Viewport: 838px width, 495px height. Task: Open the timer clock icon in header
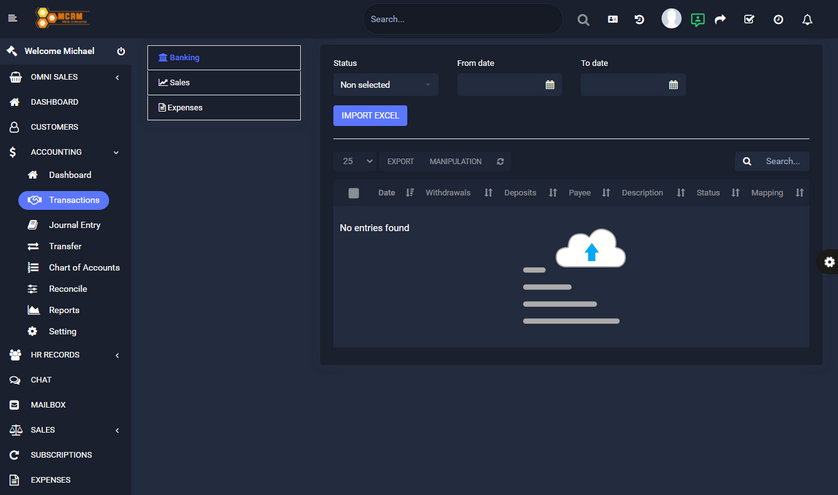778,19
